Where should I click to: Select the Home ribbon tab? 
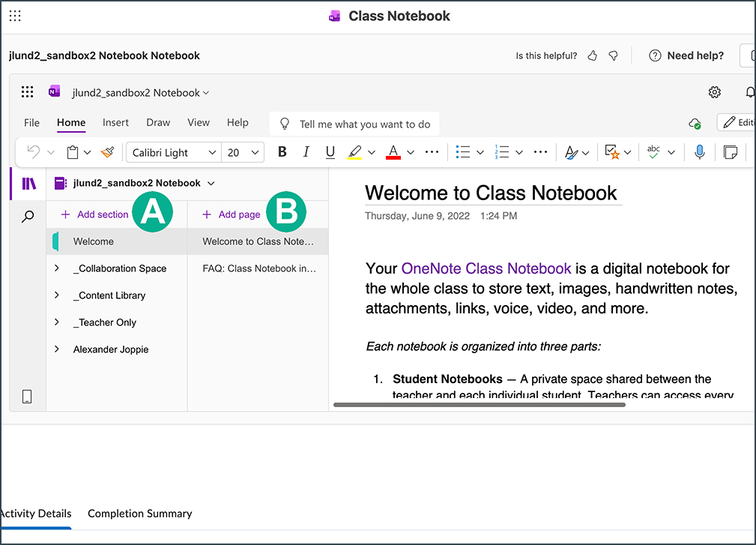click(71, 122)
